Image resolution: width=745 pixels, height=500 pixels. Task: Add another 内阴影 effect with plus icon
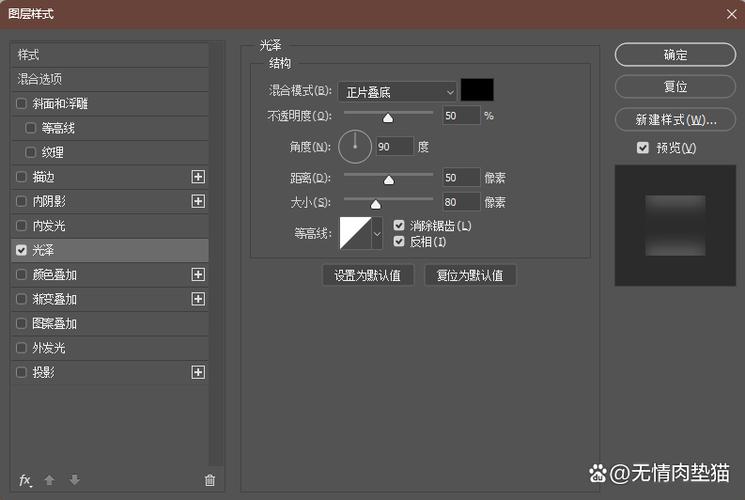(x=198, y=201)
